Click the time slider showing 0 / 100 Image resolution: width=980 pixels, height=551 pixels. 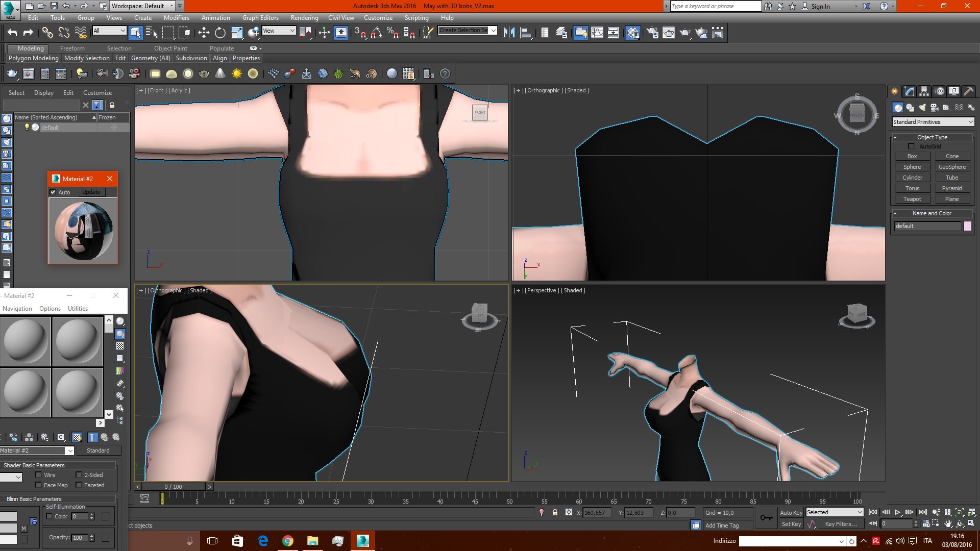174,487
